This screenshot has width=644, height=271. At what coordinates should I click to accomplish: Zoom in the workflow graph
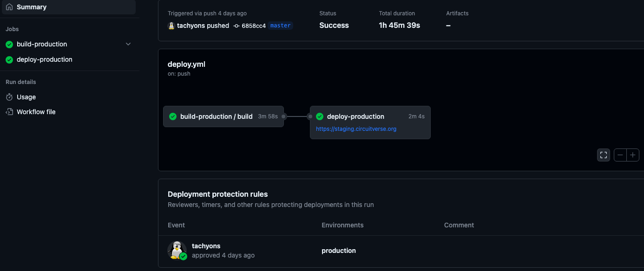633,155
